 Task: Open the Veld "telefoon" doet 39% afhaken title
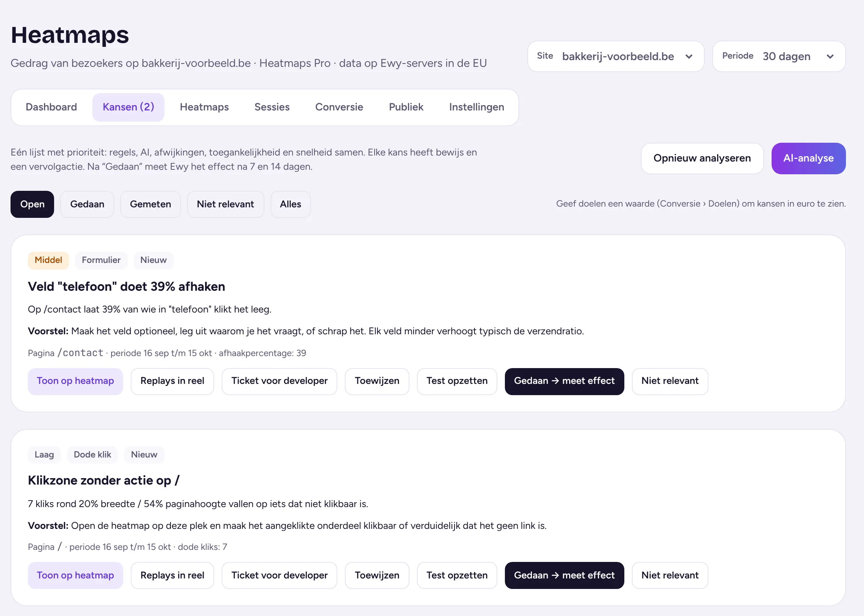tap(126, 287)
